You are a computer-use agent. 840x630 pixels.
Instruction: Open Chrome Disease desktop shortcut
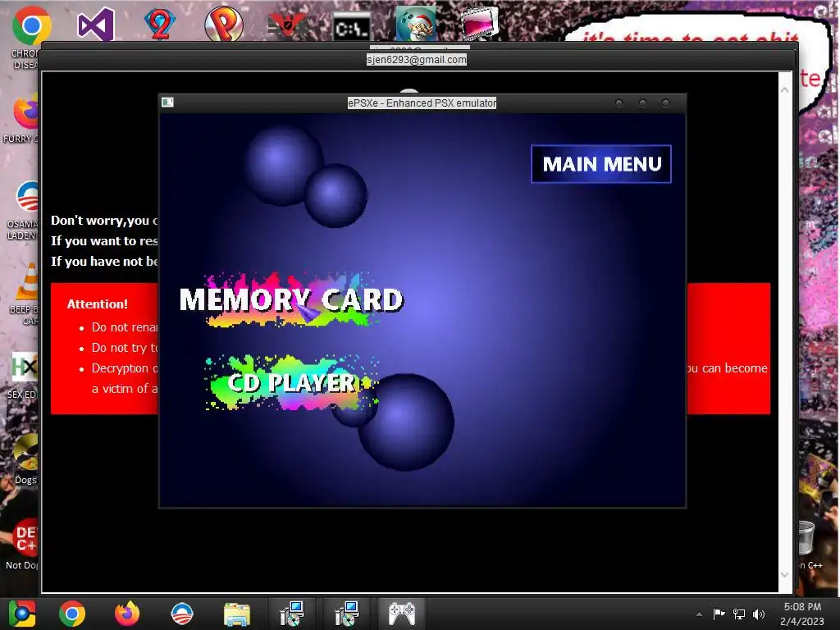point(30,27)
